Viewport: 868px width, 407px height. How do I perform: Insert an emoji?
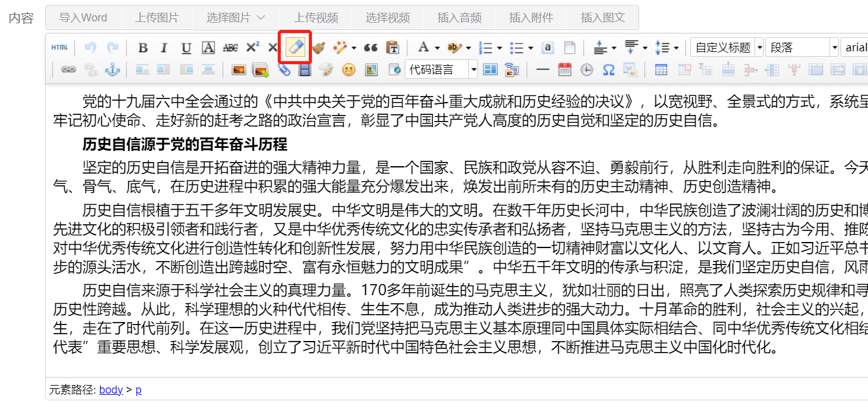[348, 69]
